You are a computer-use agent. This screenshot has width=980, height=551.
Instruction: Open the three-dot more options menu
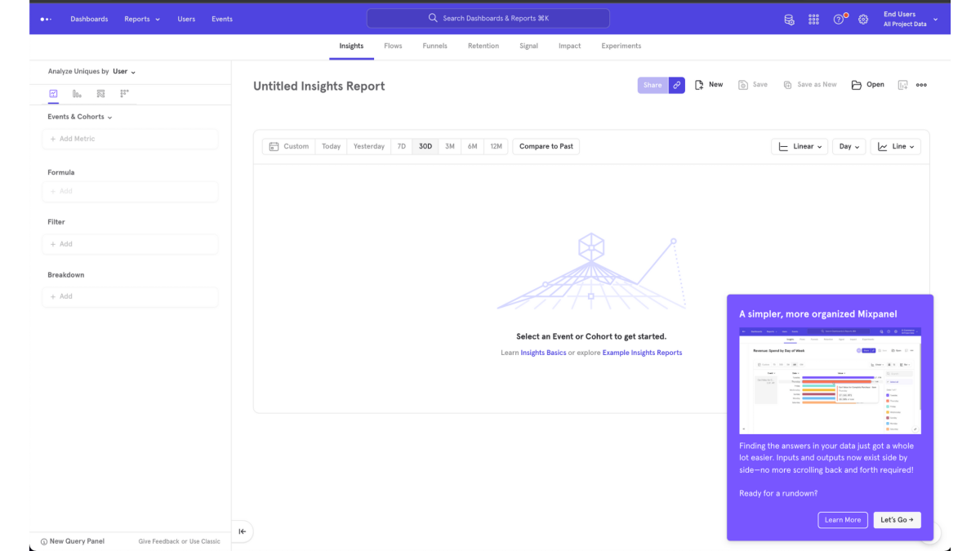(921, 85)
